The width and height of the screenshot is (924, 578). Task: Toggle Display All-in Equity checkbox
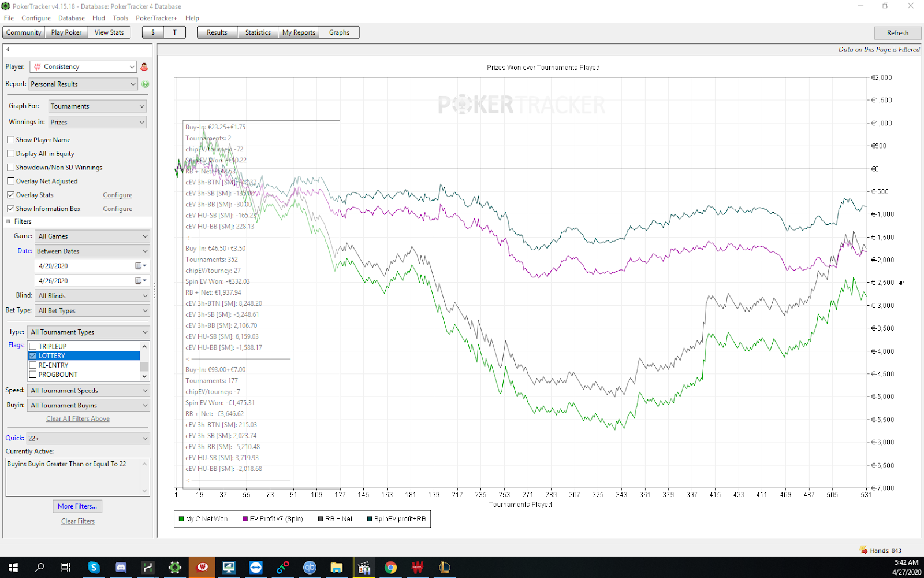[11, 154]
